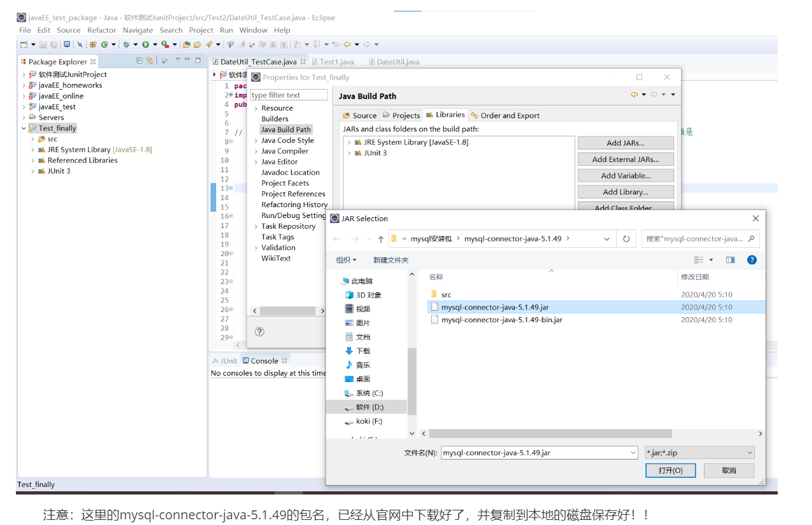The width and height of the screenshot is (812, 525).
Task: Open the 文件名 combo box dropdown arrow
Action: pos(633,453)
